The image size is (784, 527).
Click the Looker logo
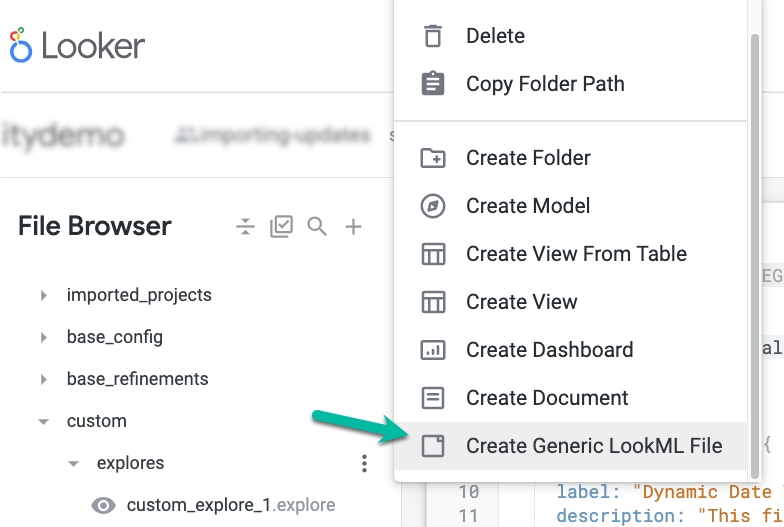tap(78, 46)
